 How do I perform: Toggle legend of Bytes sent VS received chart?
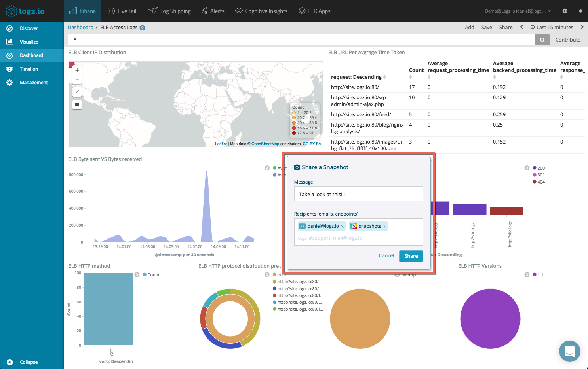click(267, 168)
